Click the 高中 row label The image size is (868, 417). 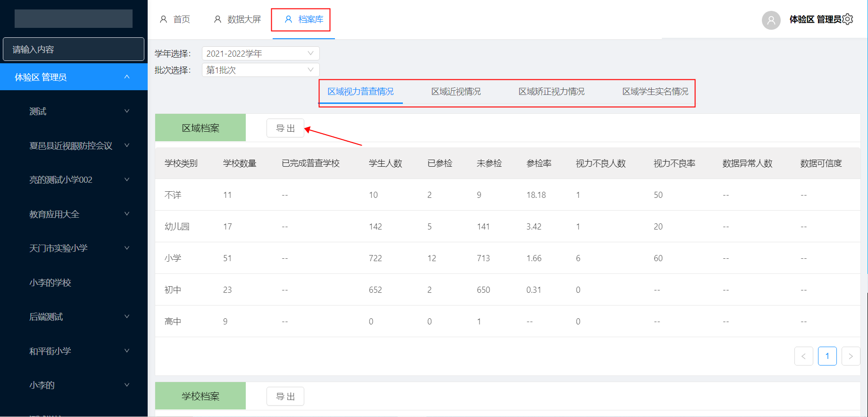[173, 322]
